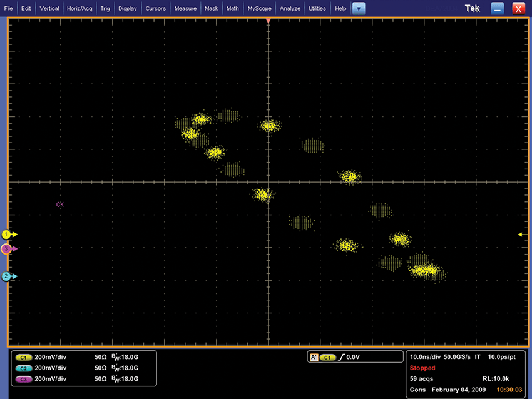532x399 pixels.
Task: Click the yellow channel 1 ground marker
Action: point(8,234)
